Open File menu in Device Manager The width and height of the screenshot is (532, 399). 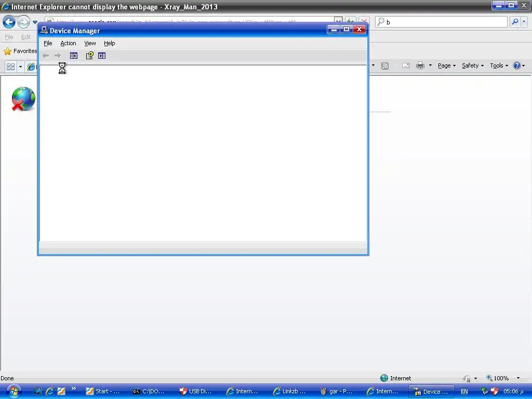(48, 43)
